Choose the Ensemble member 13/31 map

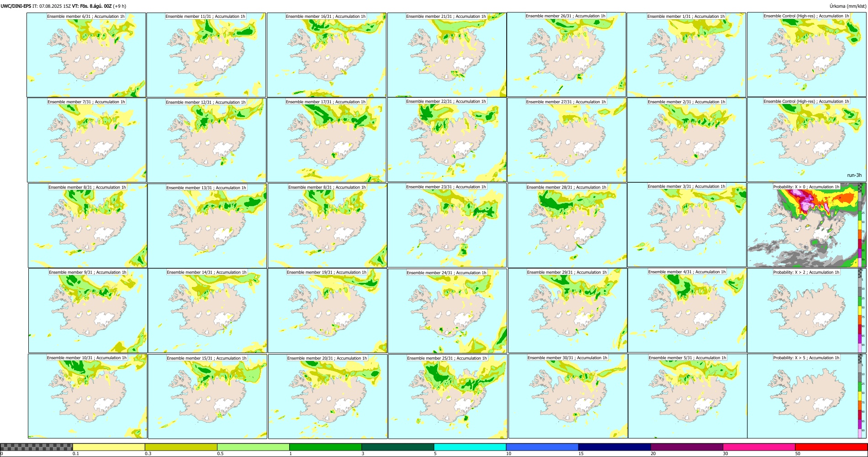tap(207, 226)
